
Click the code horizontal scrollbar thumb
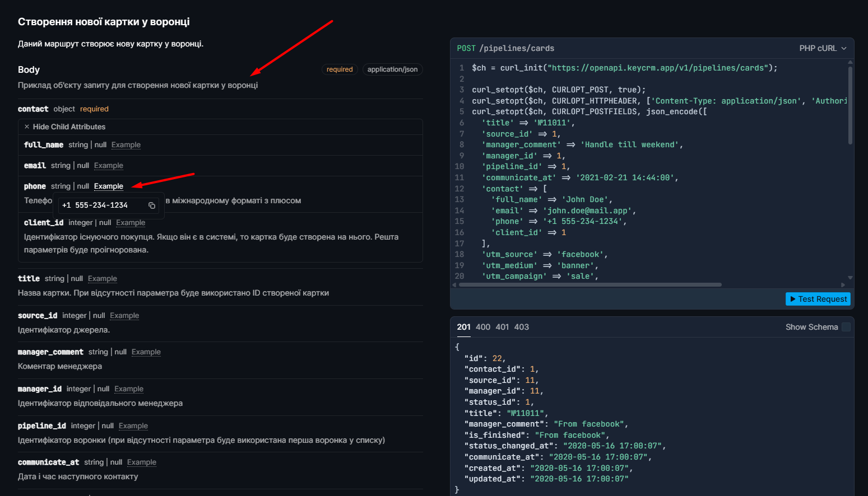590,285
